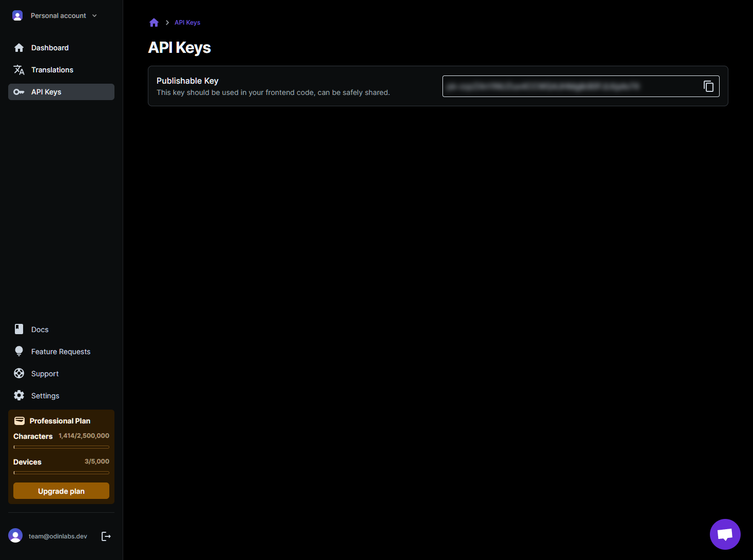
Task: Open Settings from the sidebar
Action: click(61, 396)
